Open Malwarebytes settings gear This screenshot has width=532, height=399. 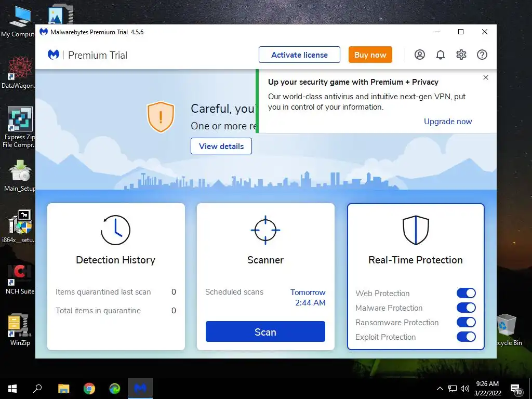[x=461, y=55]
